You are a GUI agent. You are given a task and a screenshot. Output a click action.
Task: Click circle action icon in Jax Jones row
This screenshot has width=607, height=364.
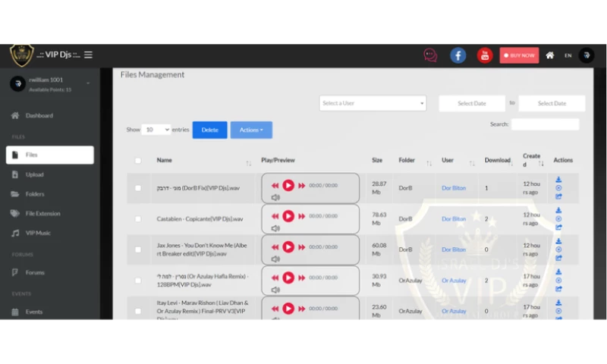click(x=558, y=249)
